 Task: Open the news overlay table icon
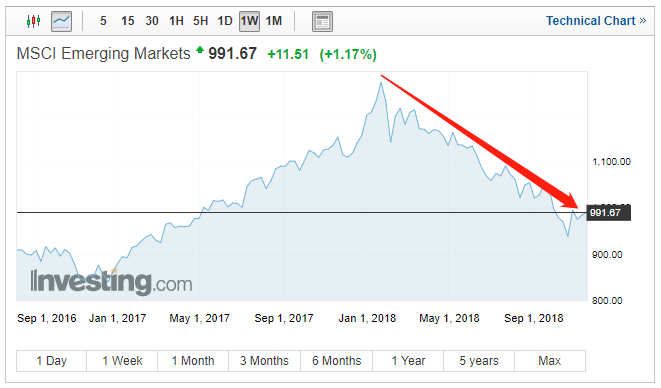click(322, 22)
